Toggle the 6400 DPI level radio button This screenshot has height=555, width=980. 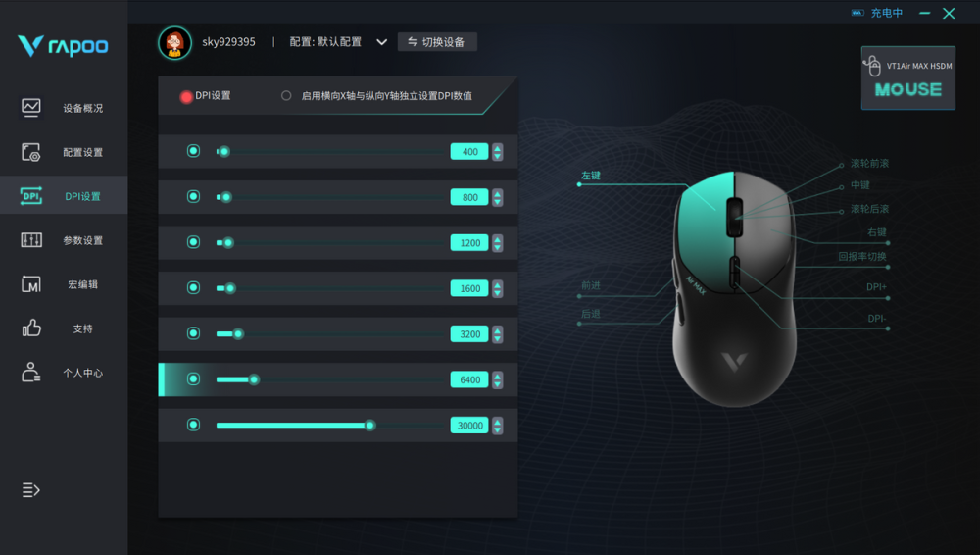click(x=193, y=379)
